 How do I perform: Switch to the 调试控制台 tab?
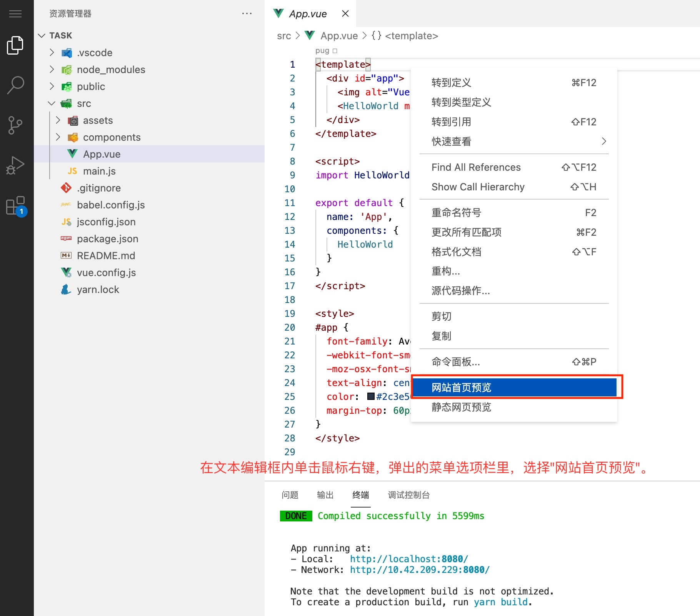[x=408, y=495]
